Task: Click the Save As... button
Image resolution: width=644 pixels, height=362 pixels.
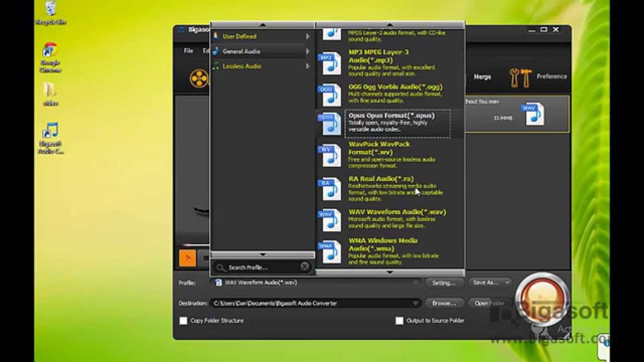Action: click(486, 283)
